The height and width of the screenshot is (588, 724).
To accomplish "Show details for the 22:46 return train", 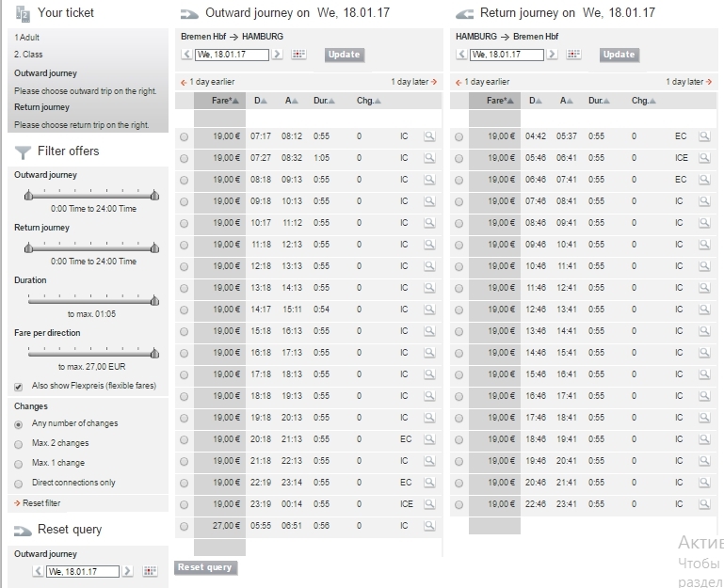I will pyautogui.click(x=704, y=504).
